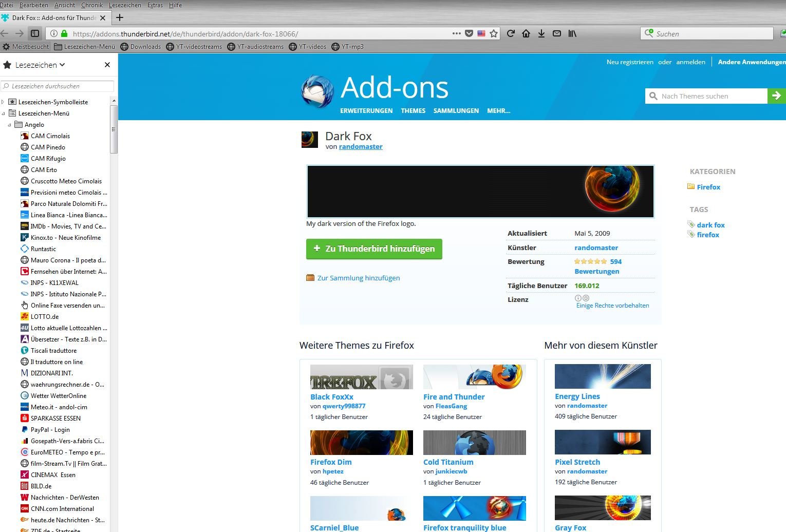
Task: Go to SAMMLUNGEN section
Action: 456,110
